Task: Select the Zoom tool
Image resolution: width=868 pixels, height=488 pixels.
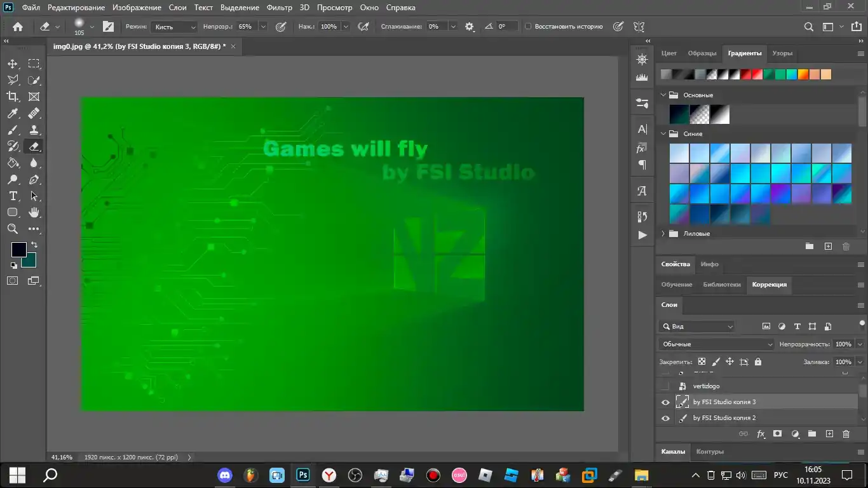Action: click(13, 229)
